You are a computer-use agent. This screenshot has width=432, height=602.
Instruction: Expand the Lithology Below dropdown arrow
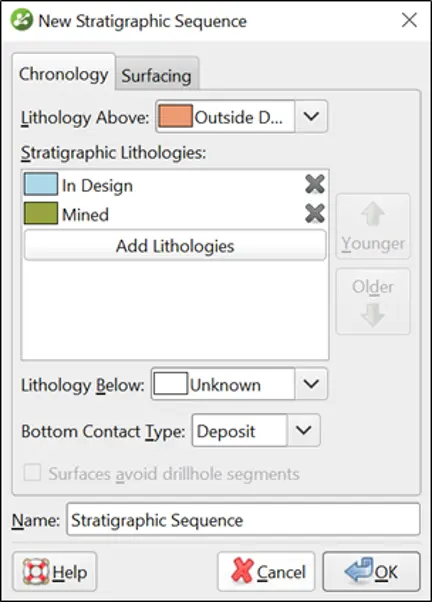click(311, 384)
